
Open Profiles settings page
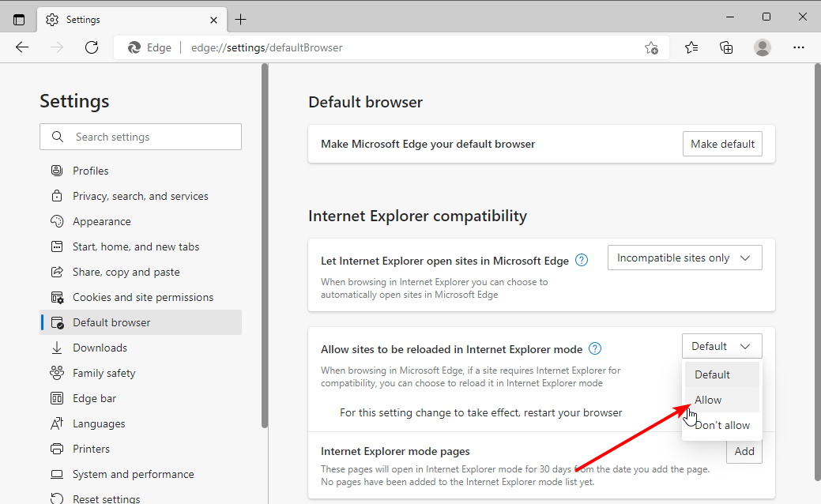pos(141,171)
